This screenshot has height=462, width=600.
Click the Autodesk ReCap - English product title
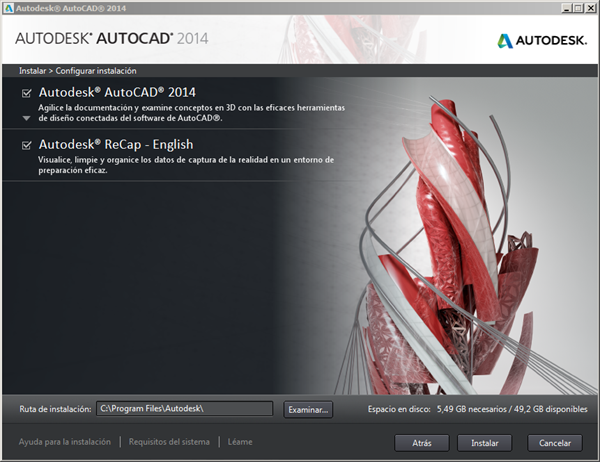116,145
